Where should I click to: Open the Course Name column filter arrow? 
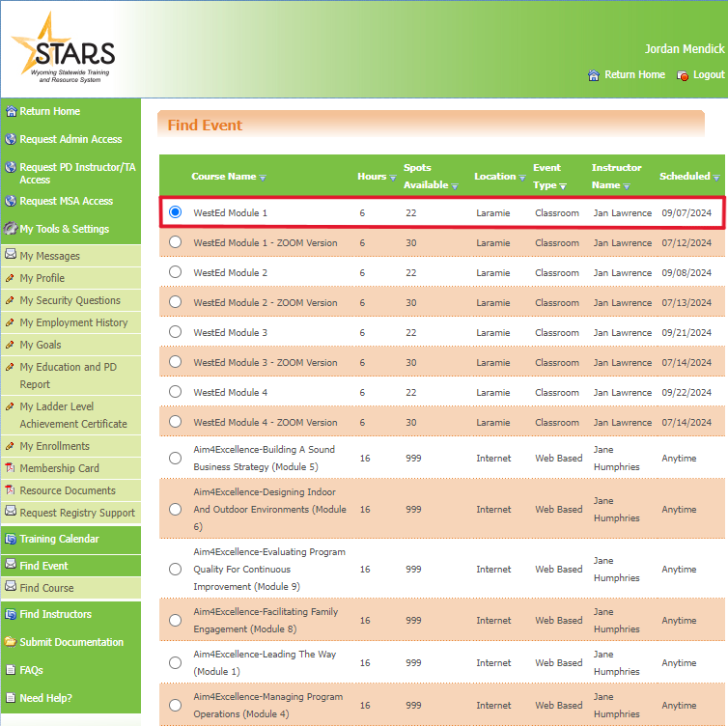pyautogui.click(x=263, y=178)
